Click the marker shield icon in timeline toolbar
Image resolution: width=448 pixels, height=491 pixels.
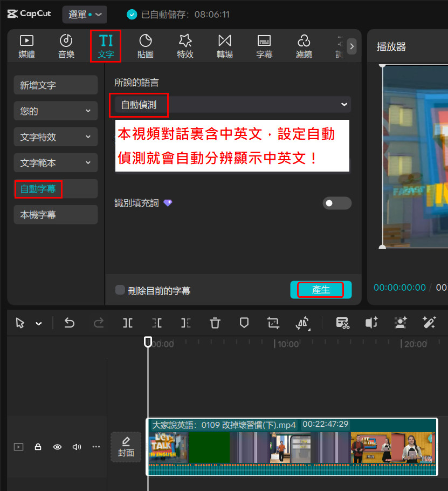coord(244,323)
